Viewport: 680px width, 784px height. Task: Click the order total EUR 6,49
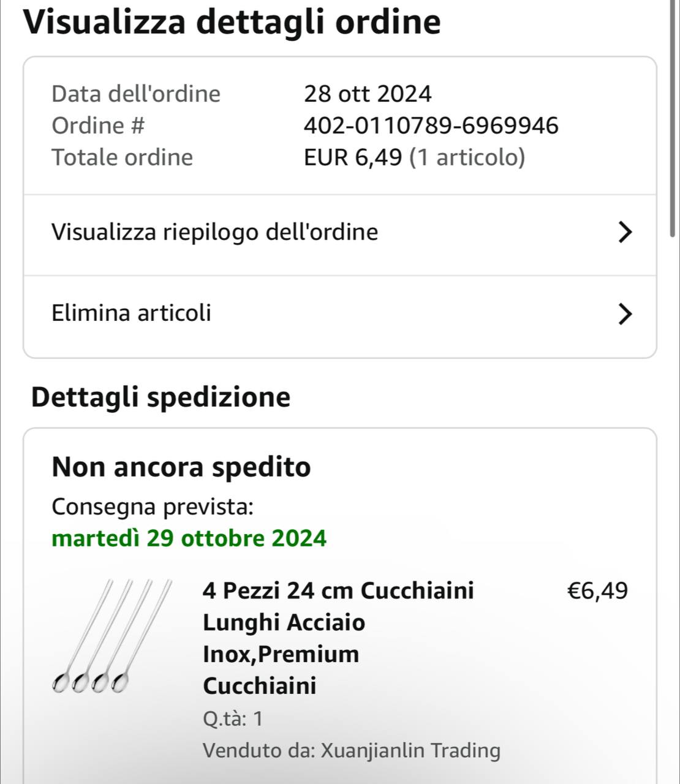click(353, 158)
